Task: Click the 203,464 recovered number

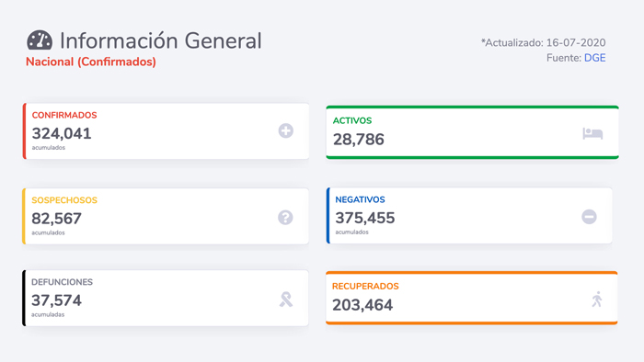Action: (362, 305)
